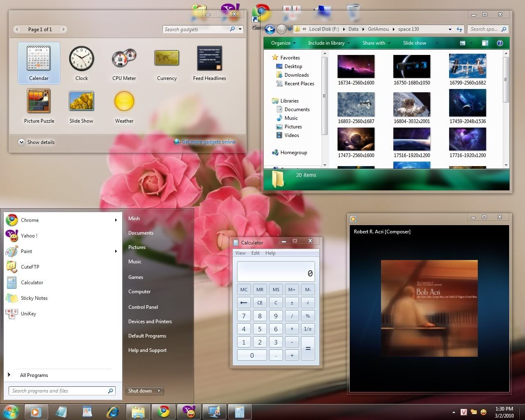Click the calculator square root button

click(x=308, y=303)
